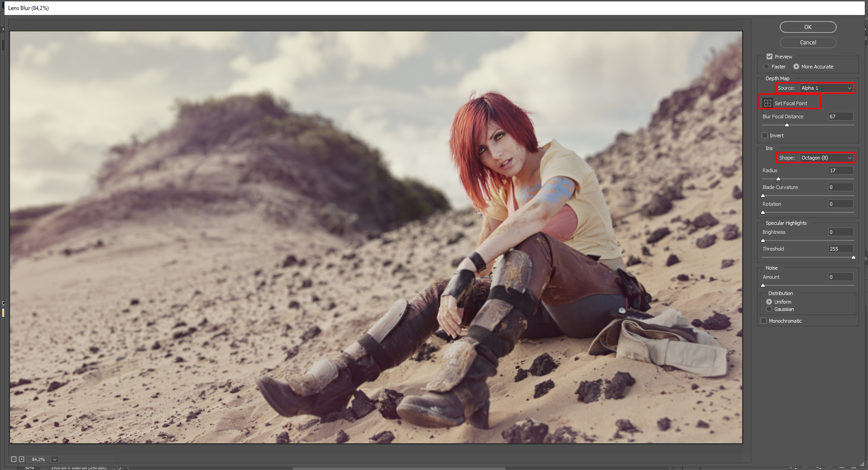Click the Noise Amount slider handle
This screenshot has width=868, height=470.
763,286
